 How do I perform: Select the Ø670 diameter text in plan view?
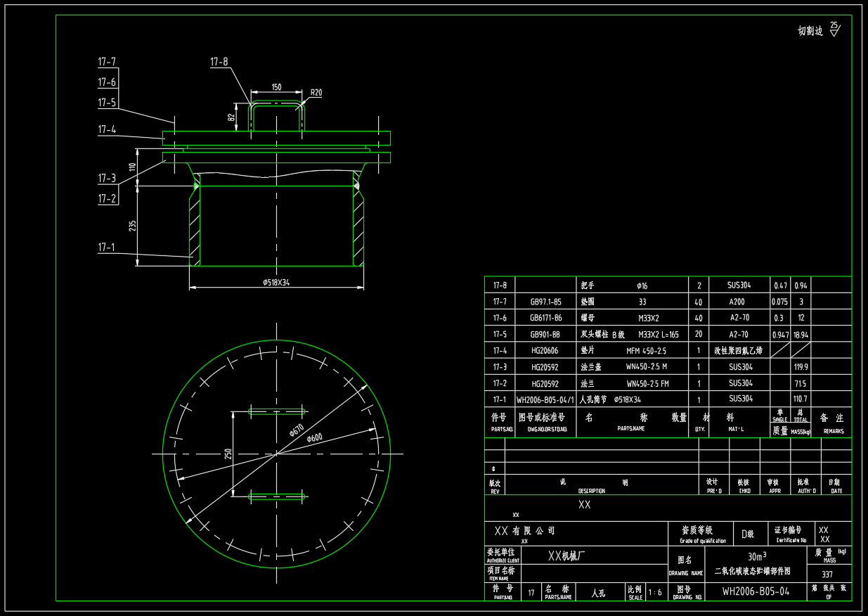pyautogui.click(x=296, y=430)
